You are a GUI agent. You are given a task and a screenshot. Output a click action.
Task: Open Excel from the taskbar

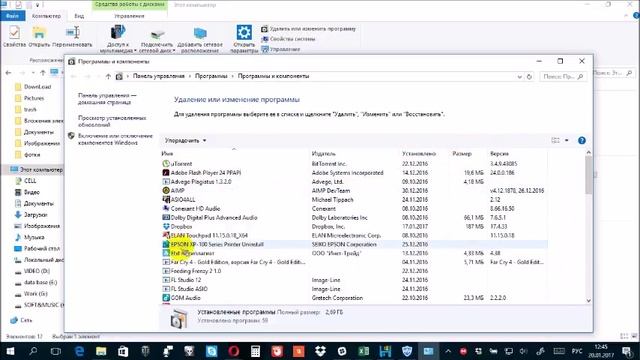tap(363, 351)
